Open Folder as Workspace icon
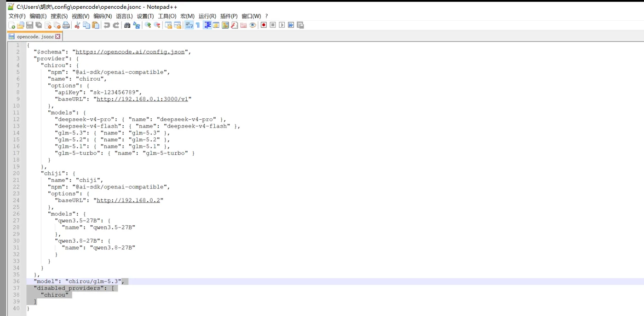 click(243, 25)
